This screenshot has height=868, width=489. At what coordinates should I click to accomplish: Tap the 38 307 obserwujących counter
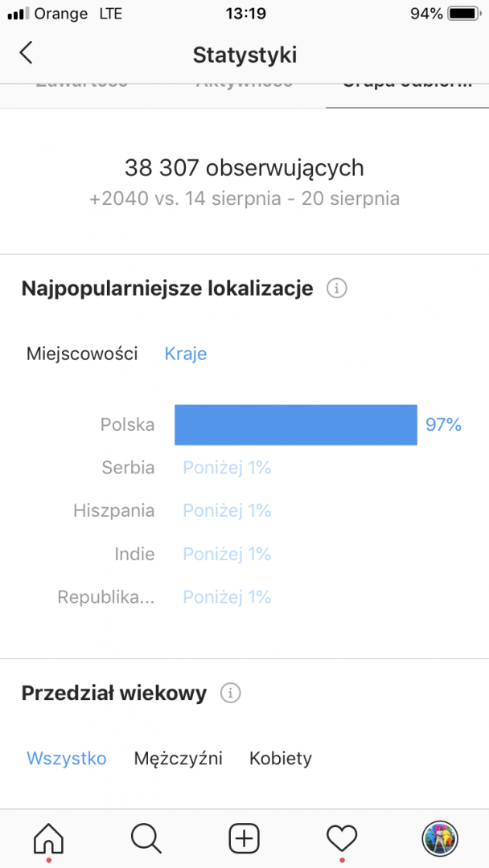pyautogui.click(x=244, y=168)
